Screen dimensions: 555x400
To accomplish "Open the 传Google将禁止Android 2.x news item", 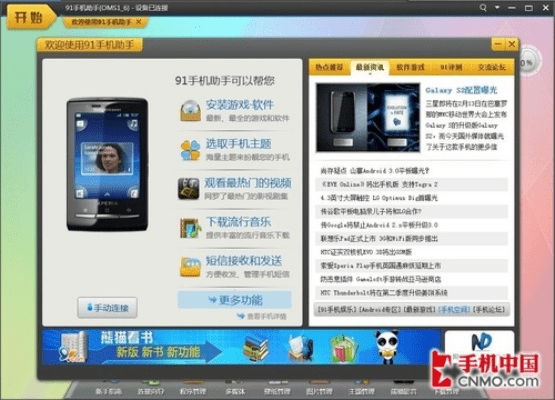I will click(379, 225).
